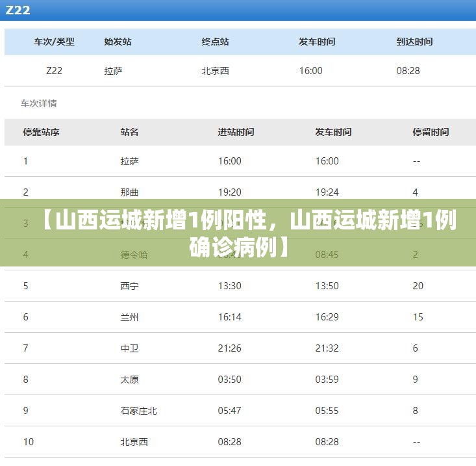
Task: Click arrival time 05:47 for 石家庄北
Action: click(x=229, y=411)
